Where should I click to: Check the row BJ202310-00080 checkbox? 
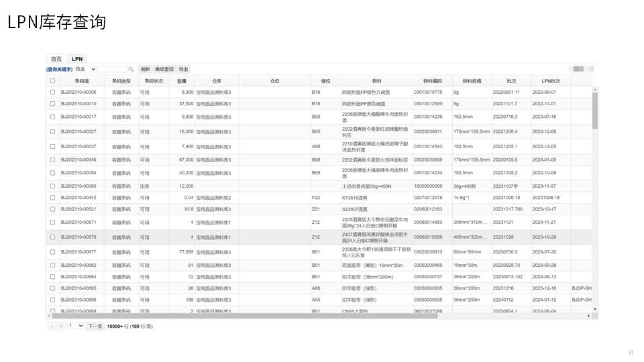pyautogui.click(x=52, y=186)
